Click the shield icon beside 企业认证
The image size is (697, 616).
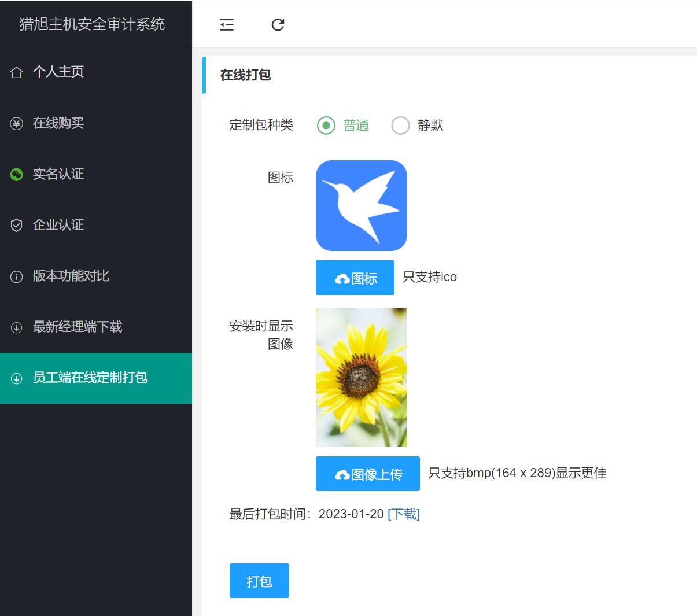point(17,225)
